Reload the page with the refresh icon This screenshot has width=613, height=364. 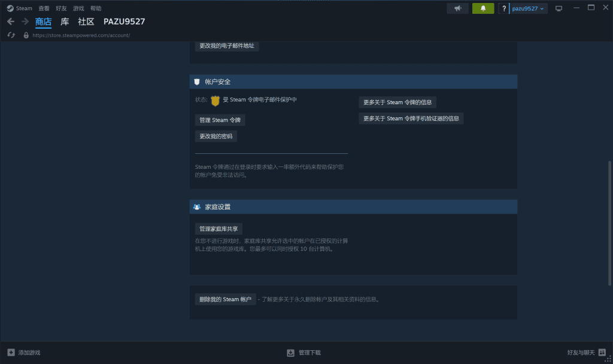point(11,35)
